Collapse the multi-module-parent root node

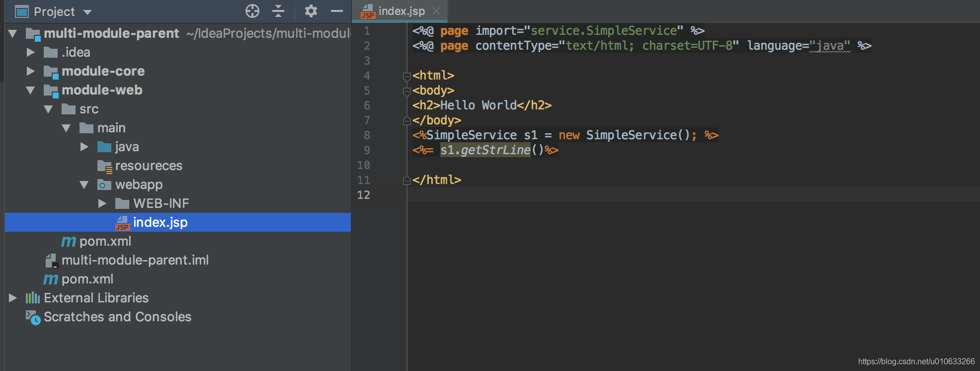13,33
